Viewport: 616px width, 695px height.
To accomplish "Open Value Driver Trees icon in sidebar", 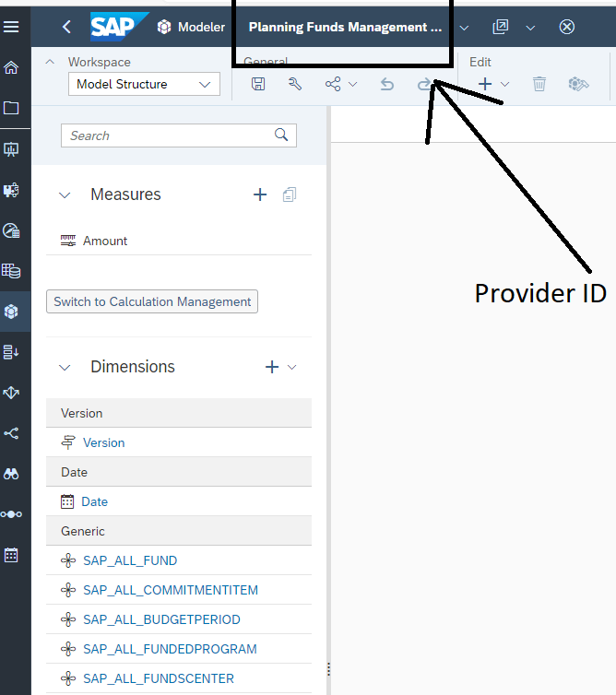I will pos(11,514).
